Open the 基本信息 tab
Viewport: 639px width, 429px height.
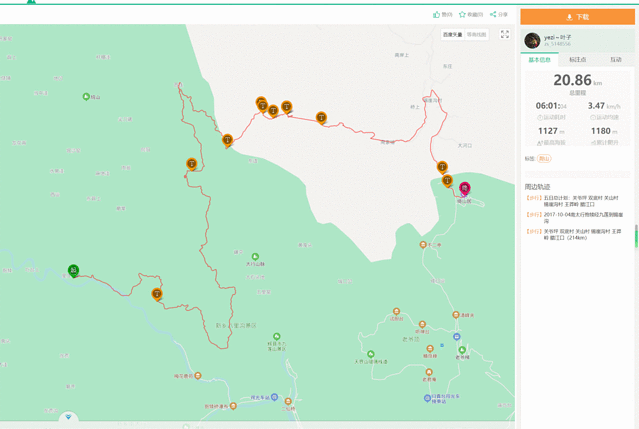(539, 60)
